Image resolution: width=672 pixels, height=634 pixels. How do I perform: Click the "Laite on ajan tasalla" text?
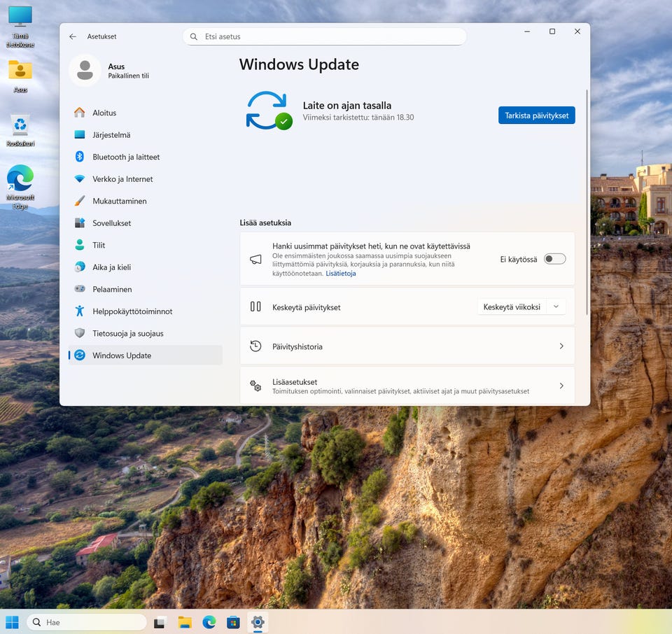point(346,106)
